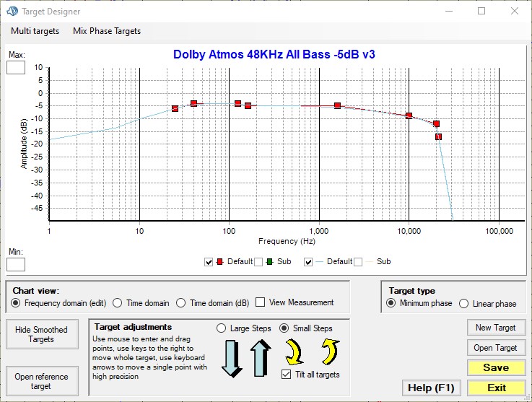Enable the View Measurement checkbox
This screenshot has width=532, height=402.
click(x=261, y=302)
